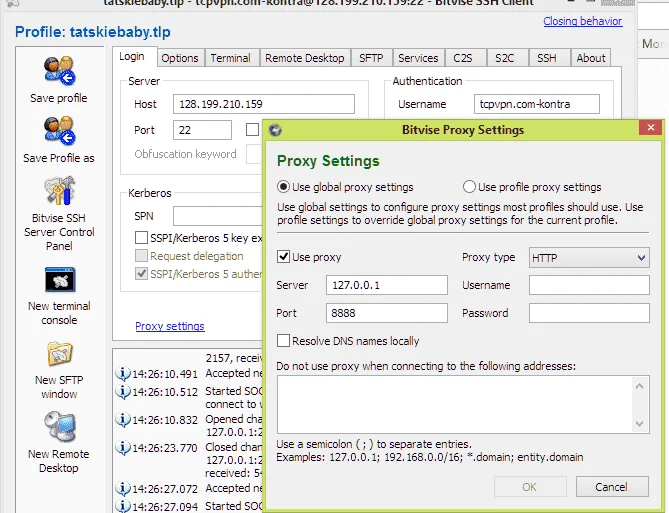The height and width of the screenshot is (513, 669).
Task: Open the Closing behavior link
Action: (x=583, y=21)
